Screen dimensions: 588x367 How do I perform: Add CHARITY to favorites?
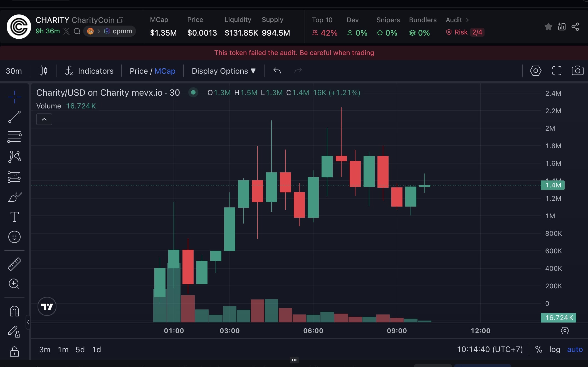(548, 27)
